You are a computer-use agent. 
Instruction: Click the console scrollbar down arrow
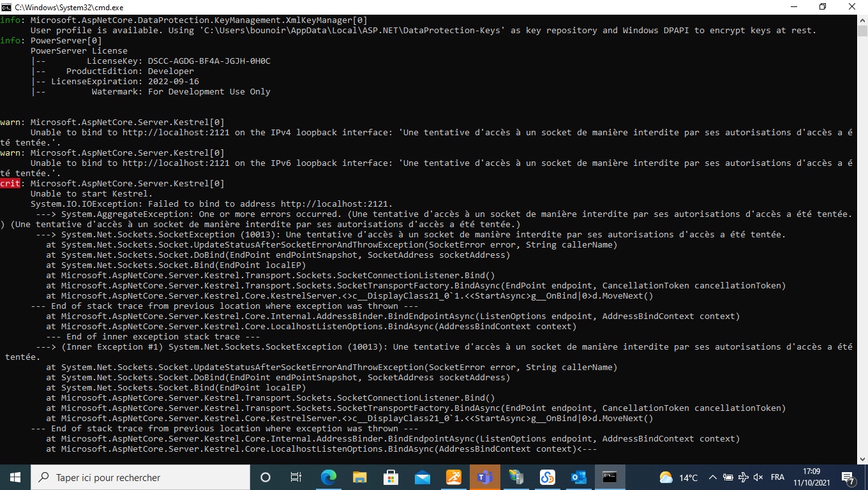coord(862,458)
